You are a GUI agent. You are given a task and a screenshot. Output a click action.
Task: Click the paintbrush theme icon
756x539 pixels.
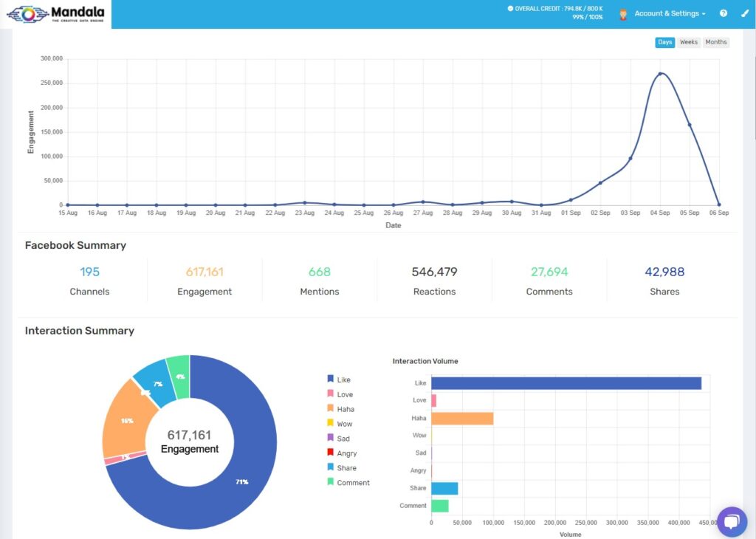click(744, 13)
